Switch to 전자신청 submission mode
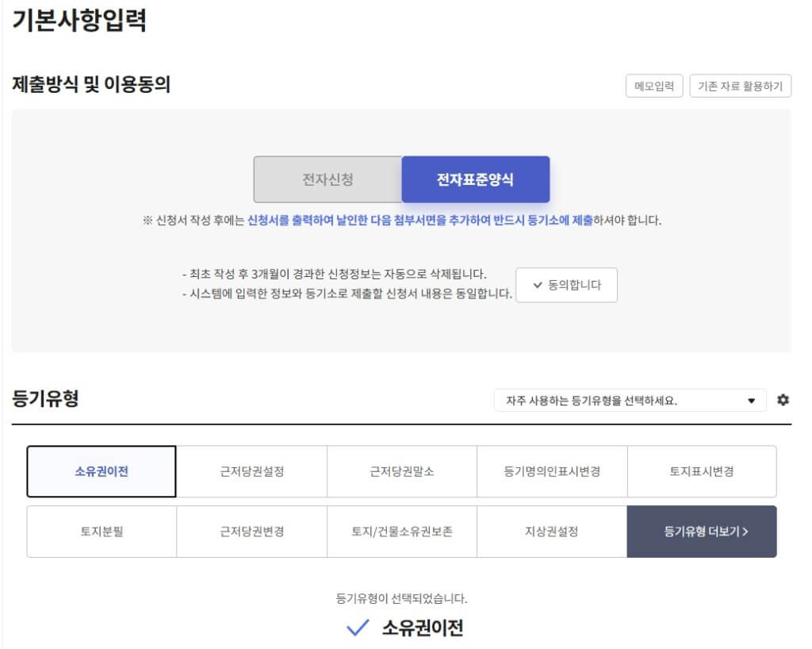This screenshot has width=812, height=649. click(x=327, y=179)
